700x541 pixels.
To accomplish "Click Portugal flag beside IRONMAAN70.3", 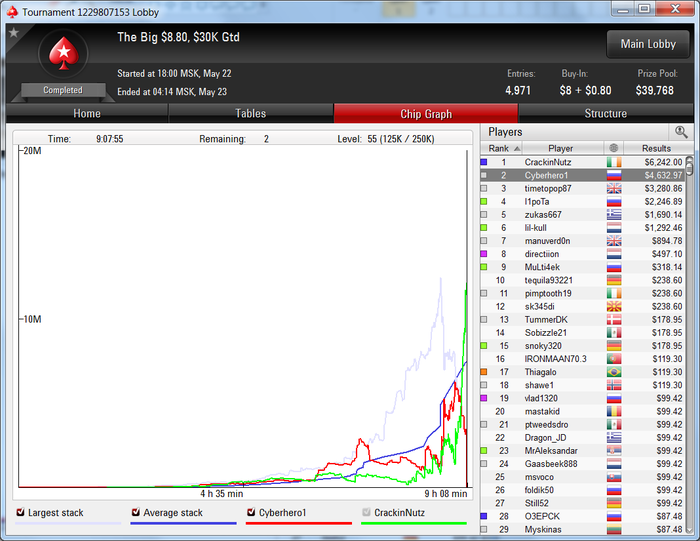I will [x=614, y=359].
